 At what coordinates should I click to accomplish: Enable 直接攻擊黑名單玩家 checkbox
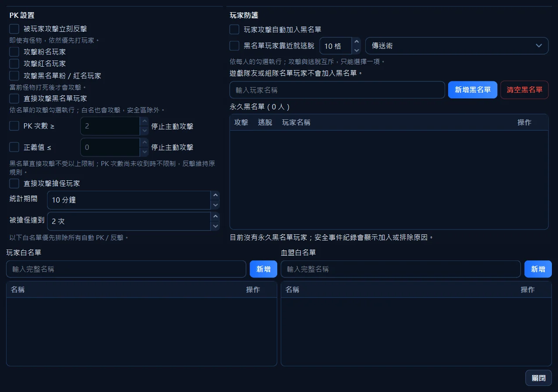(14, 98)
